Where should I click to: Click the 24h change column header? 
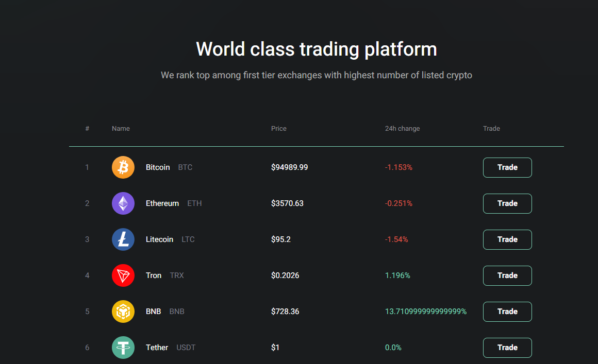coord(402,129)
